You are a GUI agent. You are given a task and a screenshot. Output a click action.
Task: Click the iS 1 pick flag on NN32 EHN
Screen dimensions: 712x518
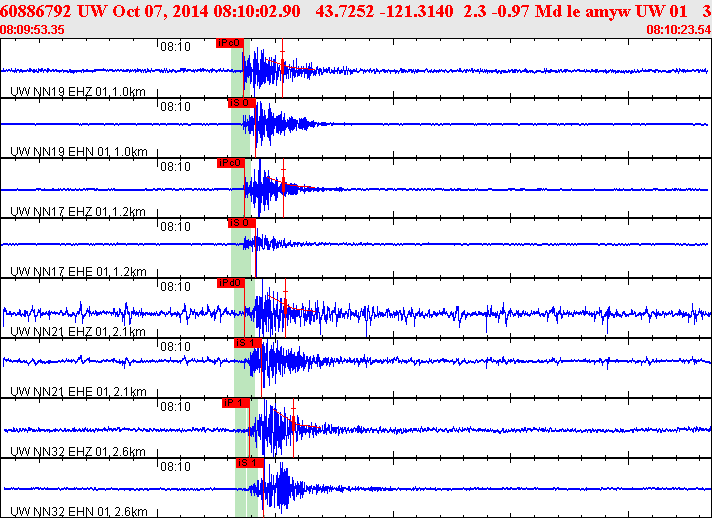[x=249, y=463]
